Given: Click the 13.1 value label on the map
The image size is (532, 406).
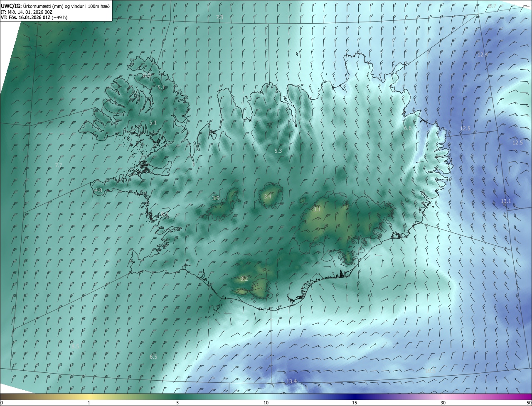Looking at the screenshot, I should coord(506,201).
